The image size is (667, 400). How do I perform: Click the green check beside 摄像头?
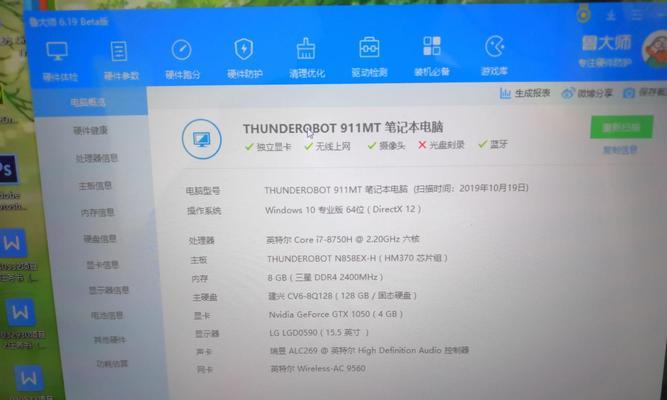pyautogui.click(x=372, y=146)
